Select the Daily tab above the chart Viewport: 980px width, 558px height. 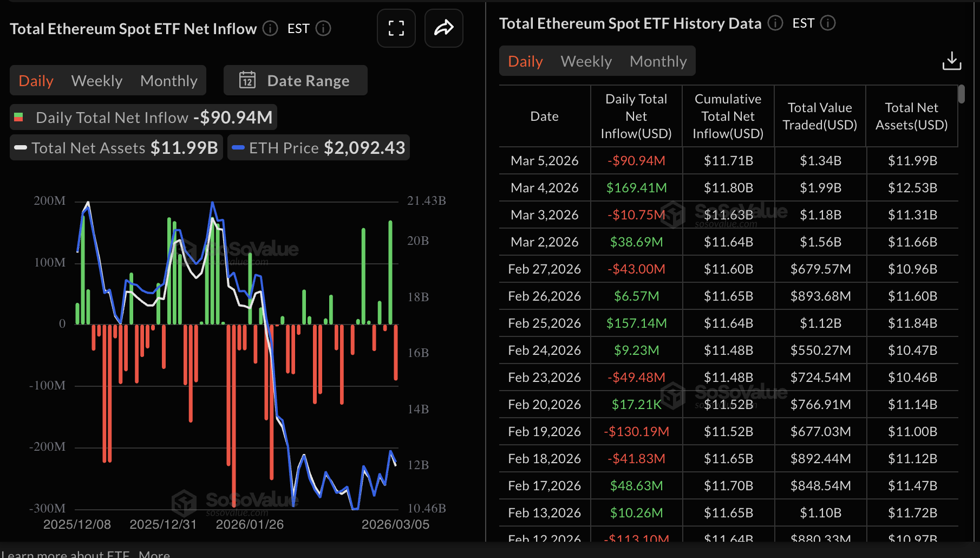click(x=36, y=81)
